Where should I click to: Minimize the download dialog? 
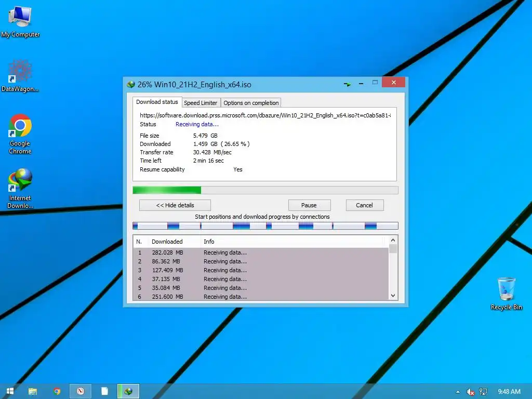(361, 83)
